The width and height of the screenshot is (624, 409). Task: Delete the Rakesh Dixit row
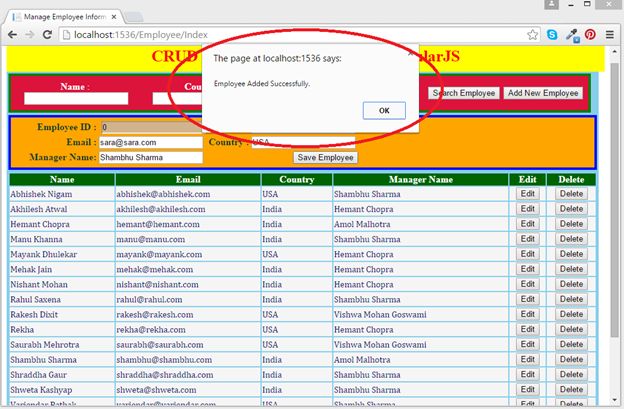(x=571, y=314)
